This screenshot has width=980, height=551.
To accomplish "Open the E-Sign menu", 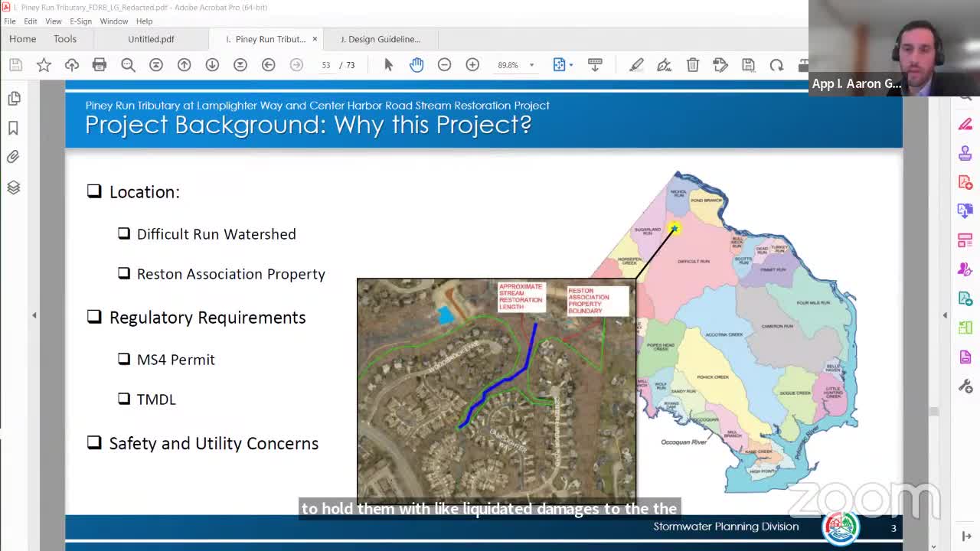I will [80, 21].
